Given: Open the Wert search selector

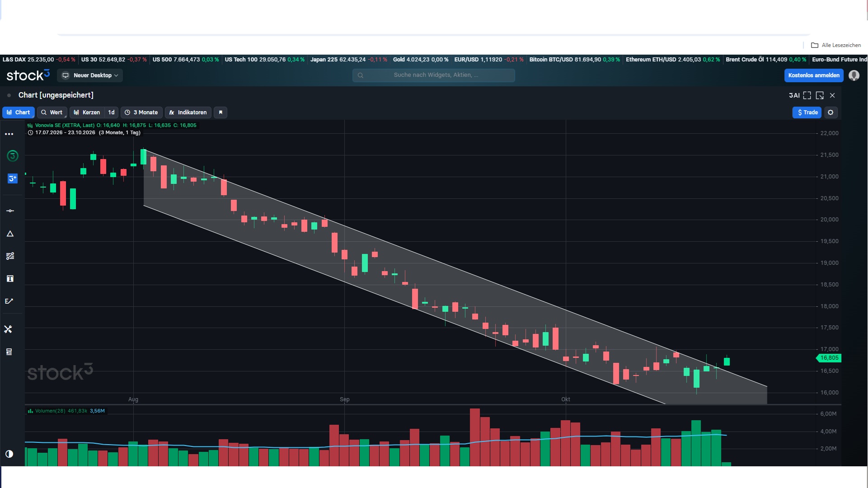Looking at the screenshot, I should click(x=52, y=113).
